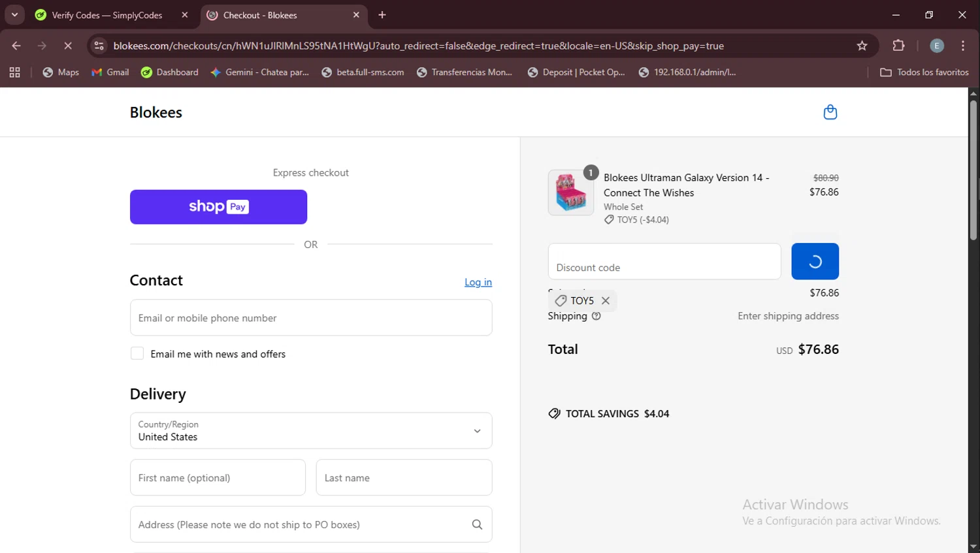980x553 pixels.
Task: Open the apps grid in bookmarks bar
Action: [14, 72]
